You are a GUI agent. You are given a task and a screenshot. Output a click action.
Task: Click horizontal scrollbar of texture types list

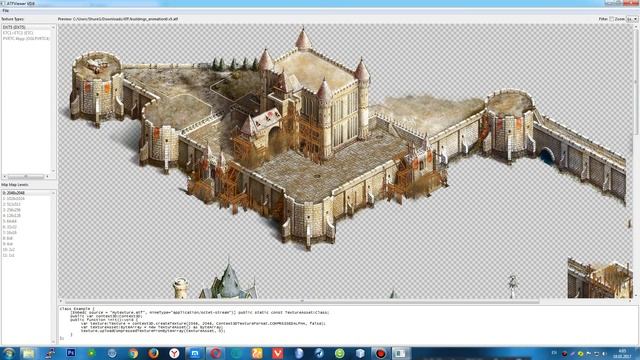click(x=27, y=176)
